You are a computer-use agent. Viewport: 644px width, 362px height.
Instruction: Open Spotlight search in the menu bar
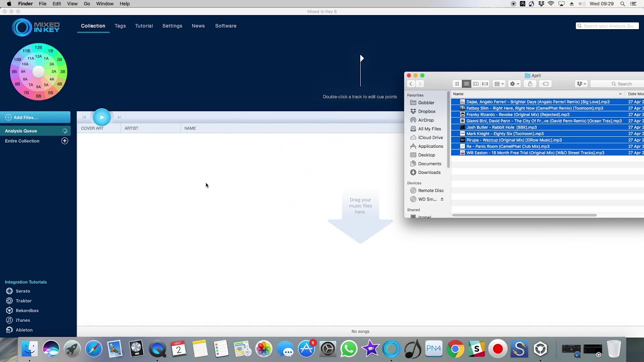point(622,4)
